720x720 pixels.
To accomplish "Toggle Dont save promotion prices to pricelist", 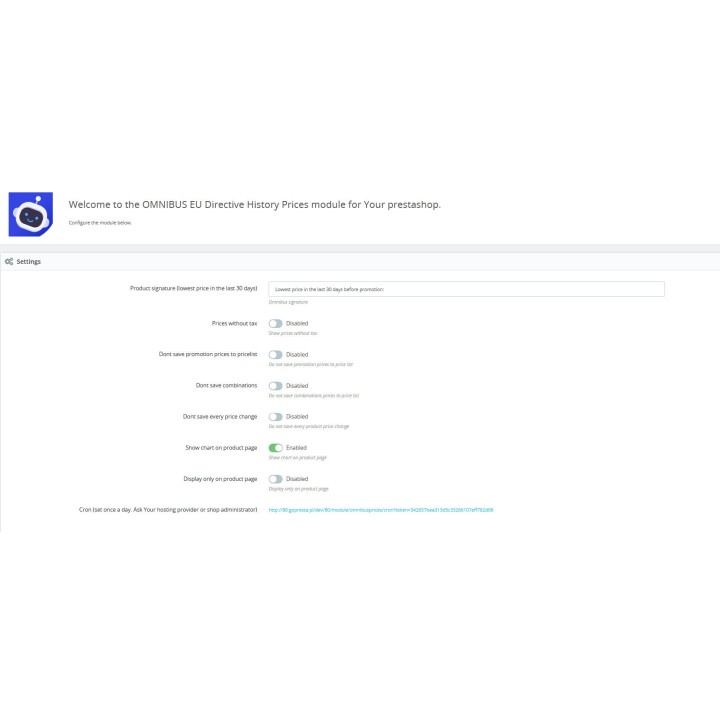I will coord(276,355).
